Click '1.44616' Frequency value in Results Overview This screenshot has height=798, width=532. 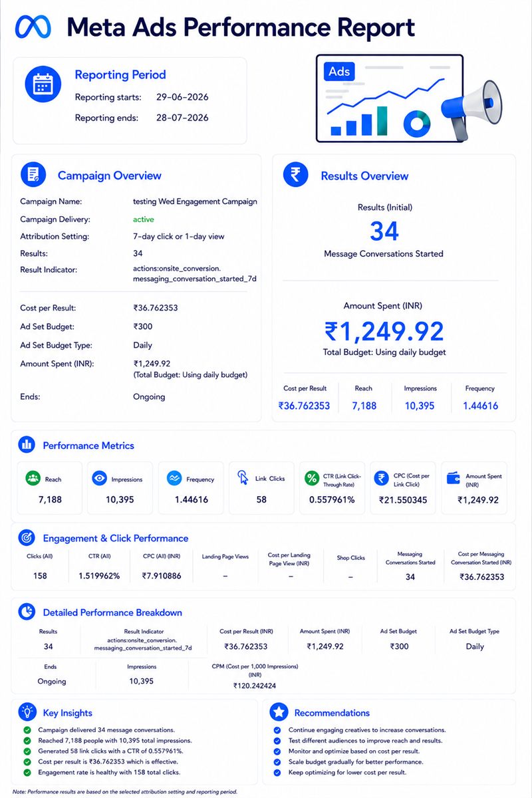[x=480, y=406]
